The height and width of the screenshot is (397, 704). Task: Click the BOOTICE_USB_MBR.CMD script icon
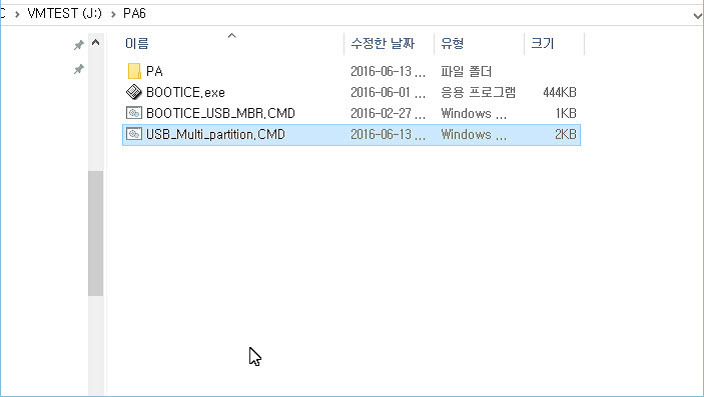click(x=134, y=113)
